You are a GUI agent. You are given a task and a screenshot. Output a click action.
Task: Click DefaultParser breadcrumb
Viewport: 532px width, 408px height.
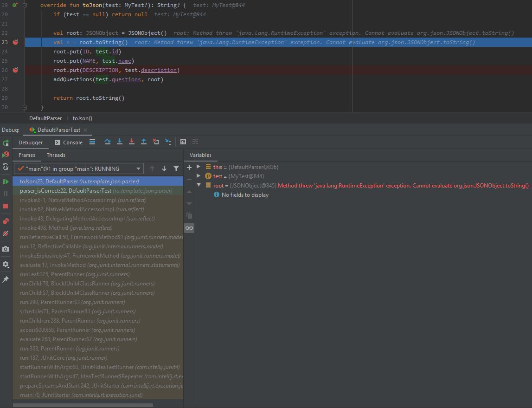(x=45, y=118)
